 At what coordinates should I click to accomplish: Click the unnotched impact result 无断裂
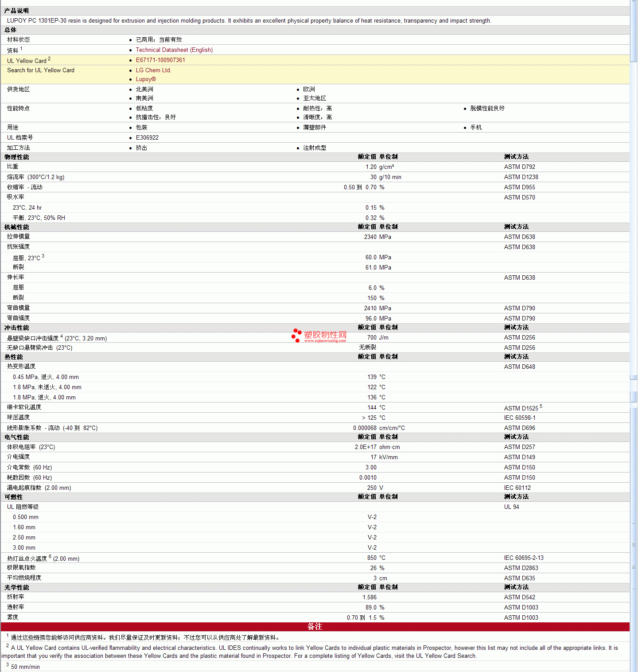tap(368, 348)
